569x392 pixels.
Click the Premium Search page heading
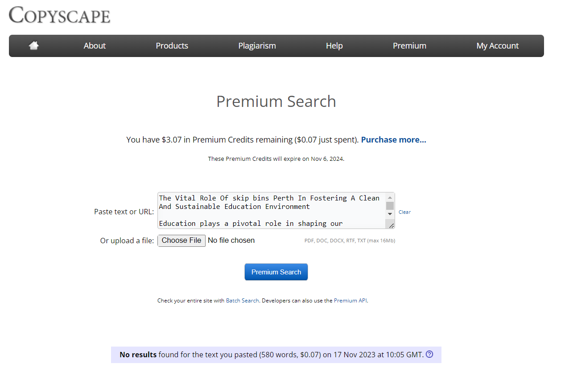276,102
